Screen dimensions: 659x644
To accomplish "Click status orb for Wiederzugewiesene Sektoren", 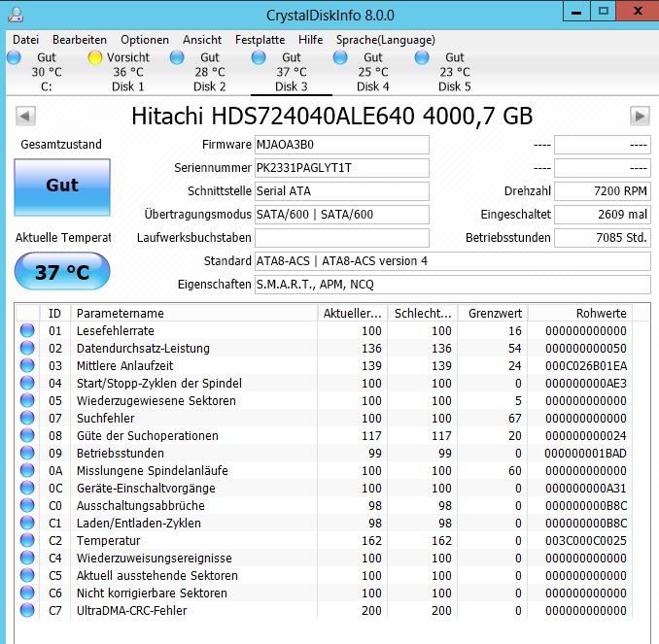I will tap(27, 400).
